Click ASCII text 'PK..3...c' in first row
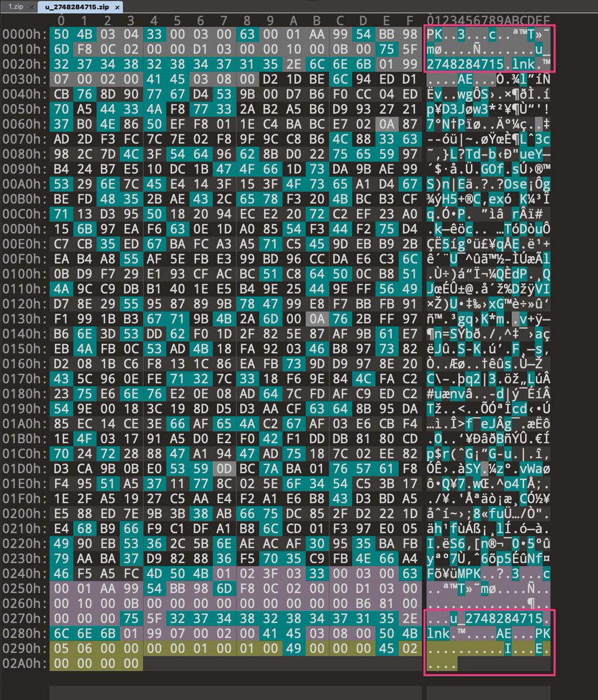This screenshot has width=598, height=700. (462, 34)
